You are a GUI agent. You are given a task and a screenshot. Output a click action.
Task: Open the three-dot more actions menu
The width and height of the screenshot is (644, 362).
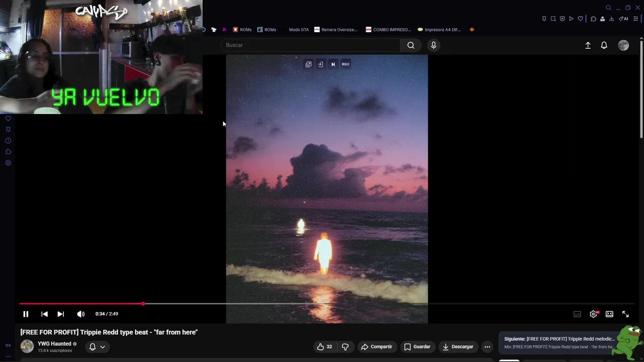pyautogui.click(x=487, y=347)
